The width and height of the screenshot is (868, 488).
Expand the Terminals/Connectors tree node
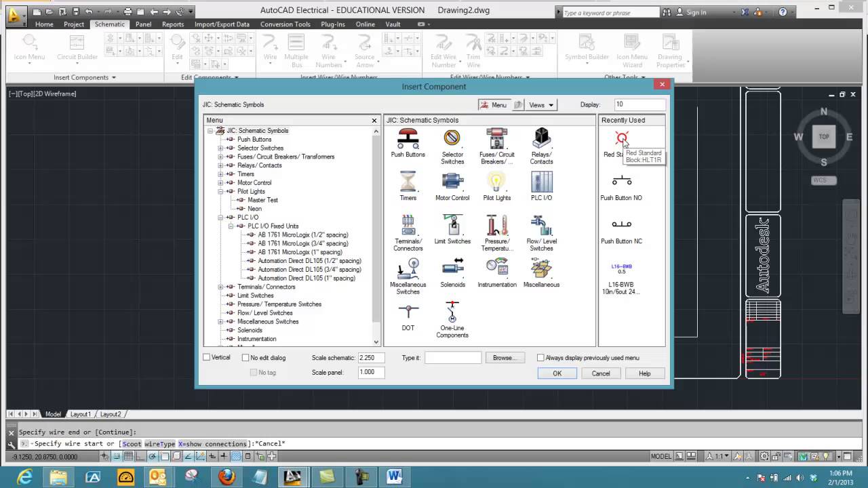tap(220, 287)
